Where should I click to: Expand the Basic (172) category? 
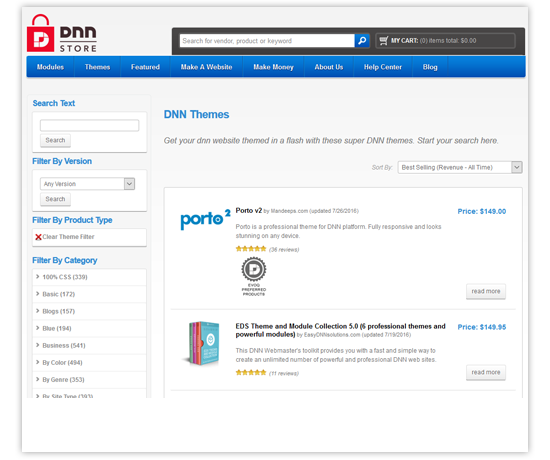click(x=89, y=294)
